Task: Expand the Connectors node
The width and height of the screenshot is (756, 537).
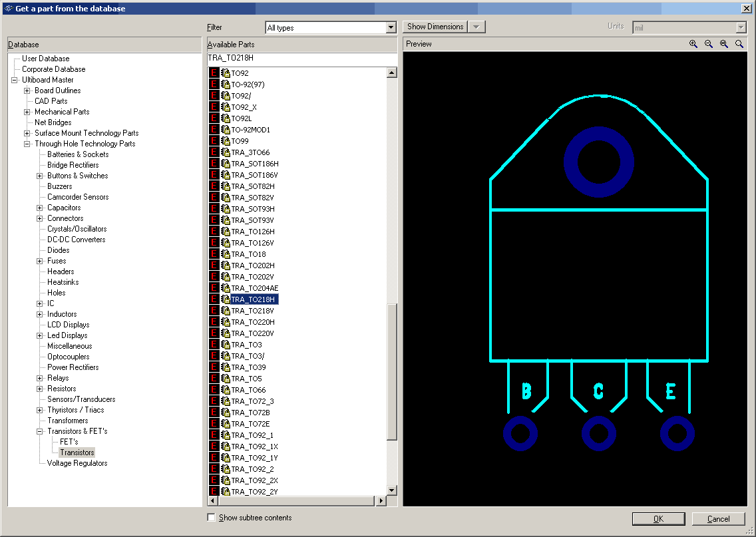Action: click(x=39, y=218)
